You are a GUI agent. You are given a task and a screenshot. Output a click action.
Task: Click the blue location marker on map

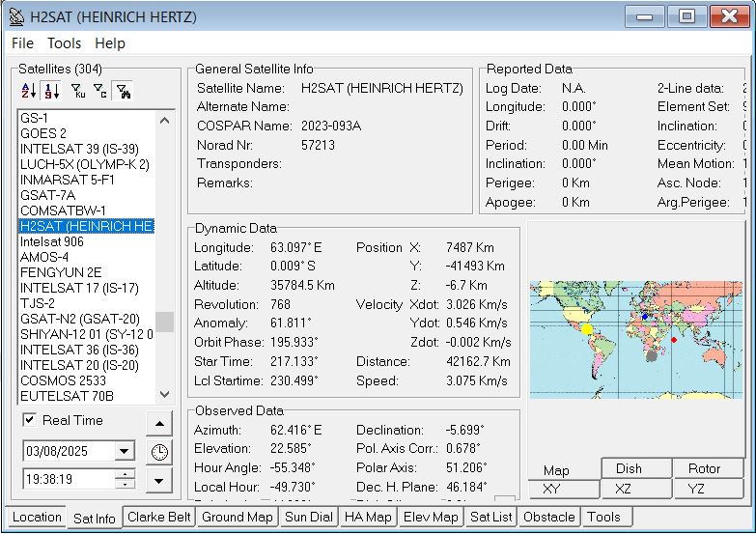point(645,317)
